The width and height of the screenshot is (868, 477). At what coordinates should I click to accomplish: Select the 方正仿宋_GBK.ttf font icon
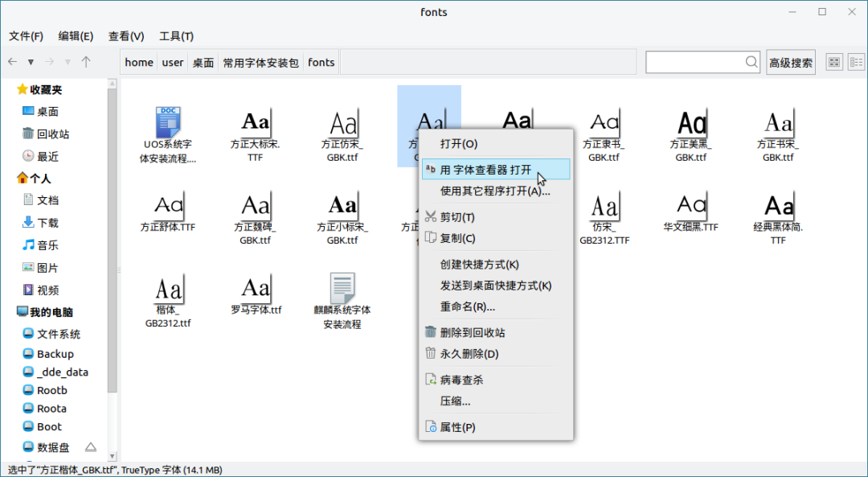[342, 122]
